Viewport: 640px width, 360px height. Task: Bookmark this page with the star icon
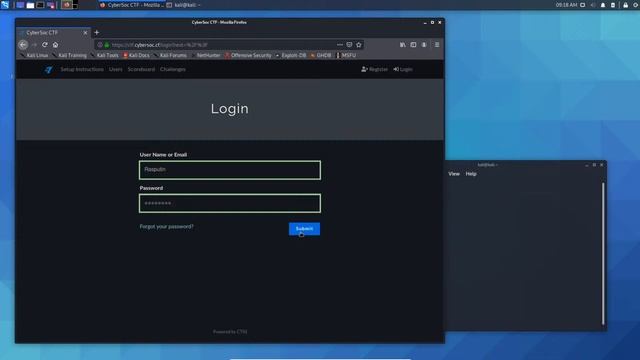(x=359, y=44)
